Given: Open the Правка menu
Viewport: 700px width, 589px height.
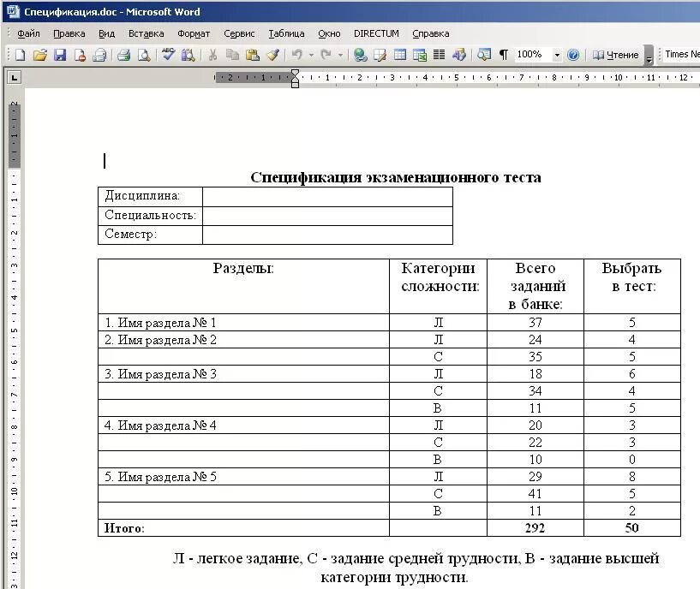Looking at the screenshot, I should (x=69, y=33).
